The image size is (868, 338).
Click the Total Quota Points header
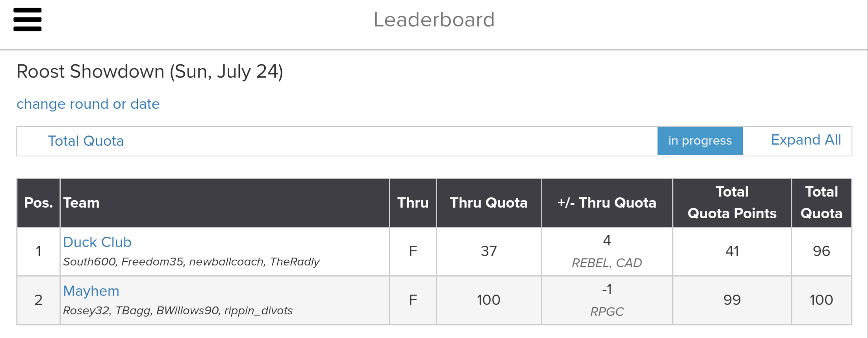click(732, 203)
